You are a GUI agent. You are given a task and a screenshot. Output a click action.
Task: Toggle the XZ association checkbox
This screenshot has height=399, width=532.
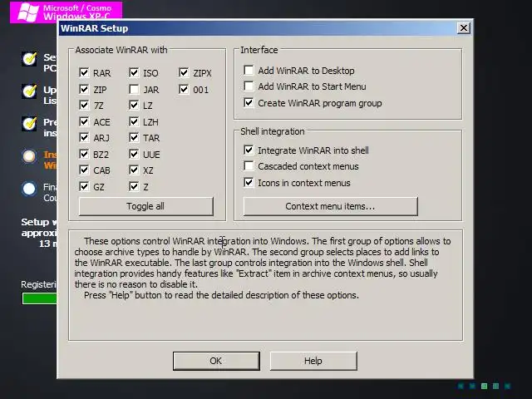coord(134,170)
